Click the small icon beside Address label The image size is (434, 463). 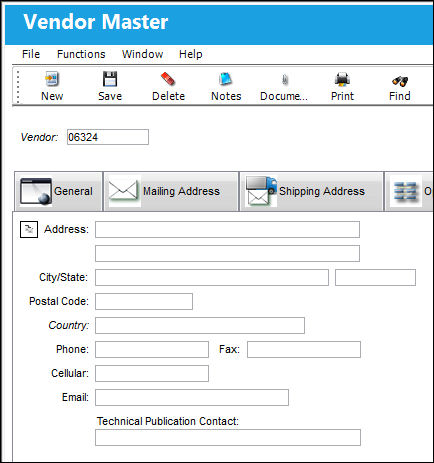[x=29, y=229]
